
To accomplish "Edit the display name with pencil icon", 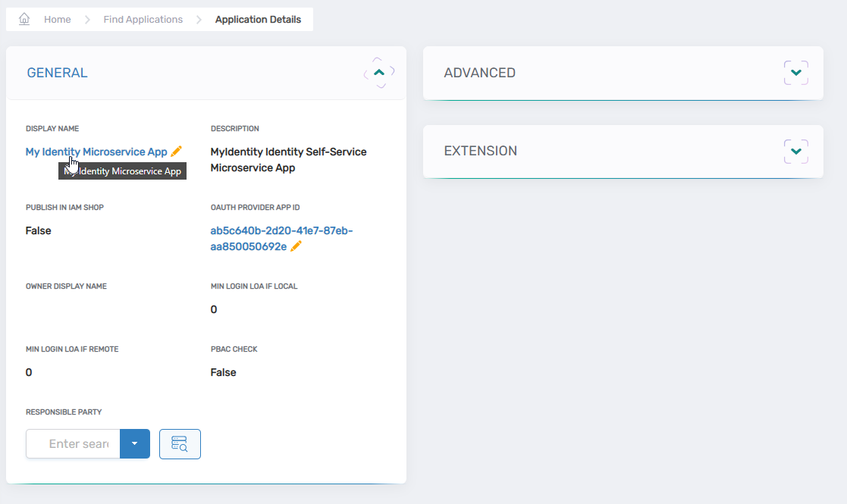I will (x=177, y=152).
